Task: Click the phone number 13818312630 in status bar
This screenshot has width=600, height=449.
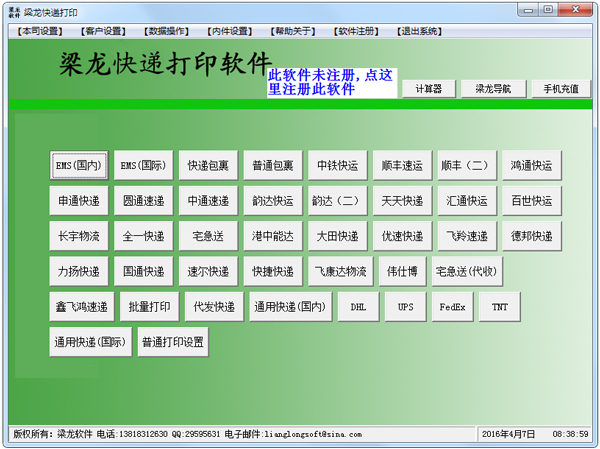Action: coord(143,434)
